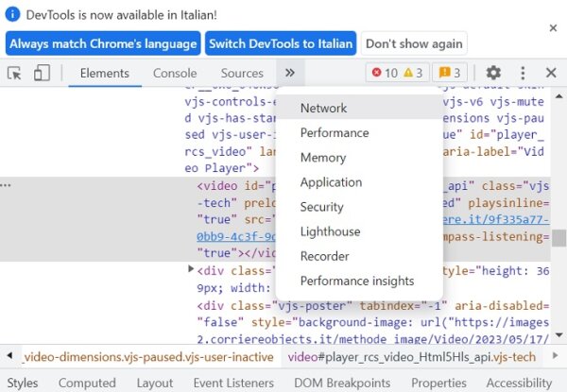Click Always match Chrome's language button
This screenshot has height=392, width=567.
pyautogui.click(x=103, y=43)
